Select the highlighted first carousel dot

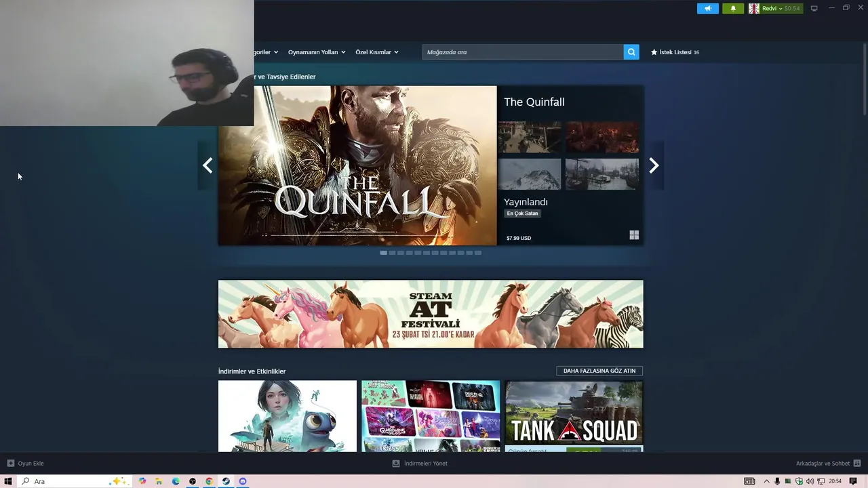(383, 253)
